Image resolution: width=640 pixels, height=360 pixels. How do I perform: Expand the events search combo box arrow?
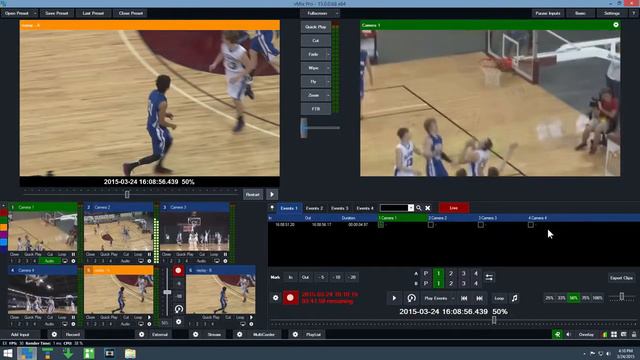pos(411,208)
